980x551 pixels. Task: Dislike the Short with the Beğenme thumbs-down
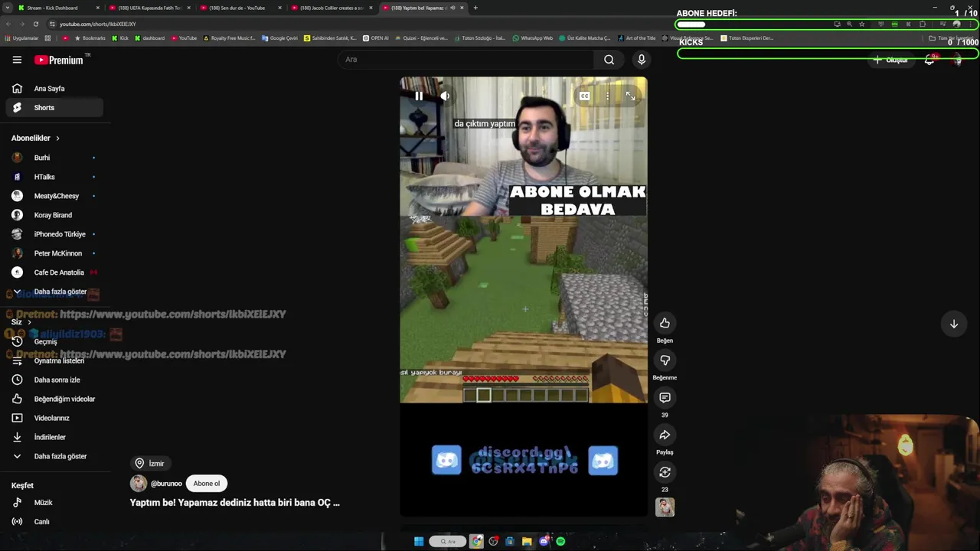click(x=665, y=360)
